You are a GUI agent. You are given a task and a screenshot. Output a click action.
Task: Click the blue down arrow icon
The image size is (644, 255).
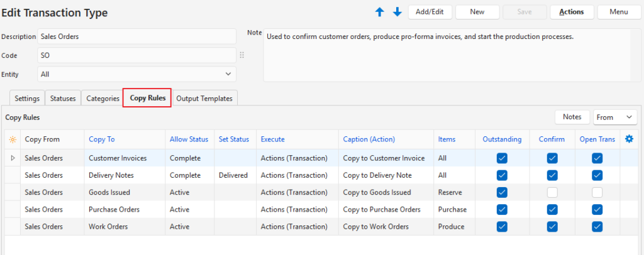click(x=397, y=12)
